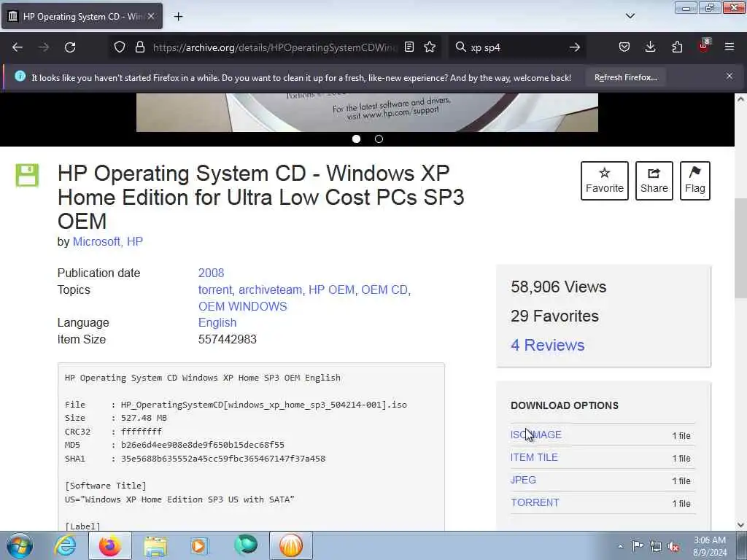The width and height of the screenshot is (747, 560).
Task: Open the archiveteam topic link
Action: pos(270,289)
